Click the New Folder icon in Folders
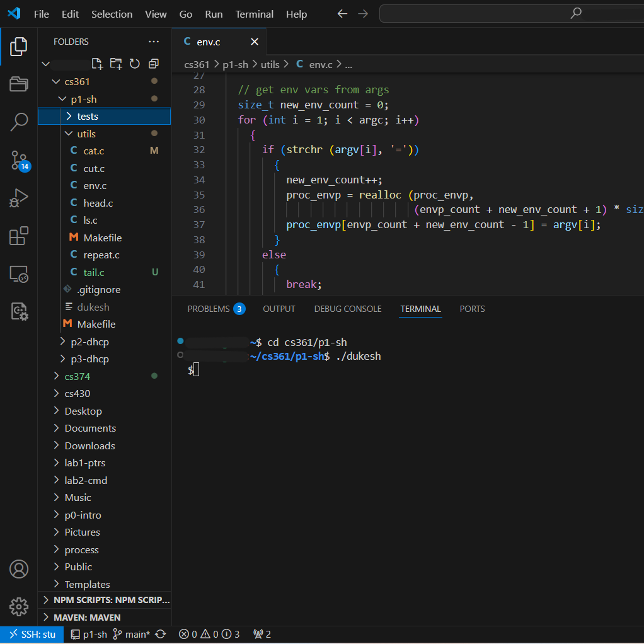This screenshot has height=644, width=644. pos(116,64)
